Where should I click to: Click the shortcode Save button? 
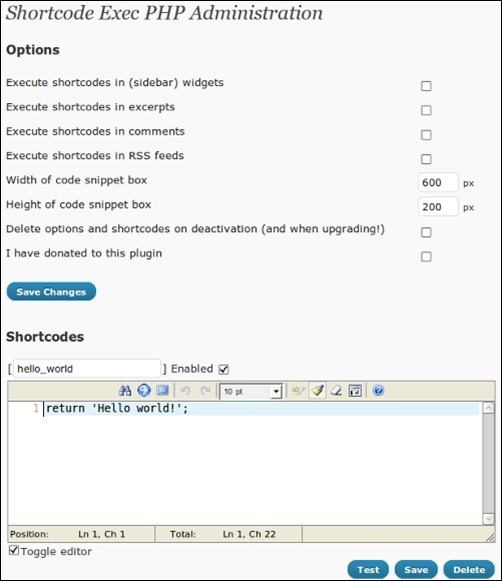coord(416,570)
